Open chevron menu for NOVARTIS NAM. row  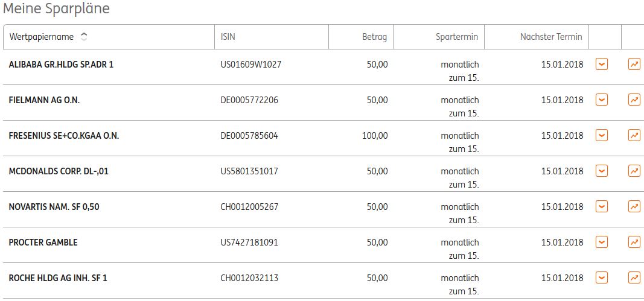601,206
